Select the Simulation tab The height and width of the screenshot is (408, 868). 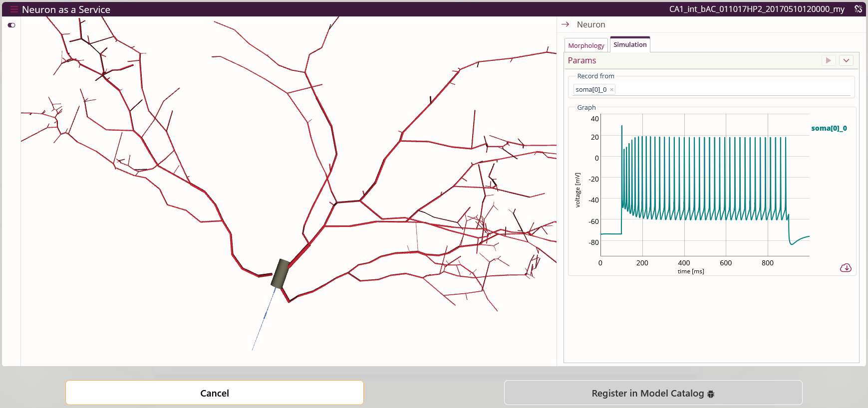[x=630, y=44]
